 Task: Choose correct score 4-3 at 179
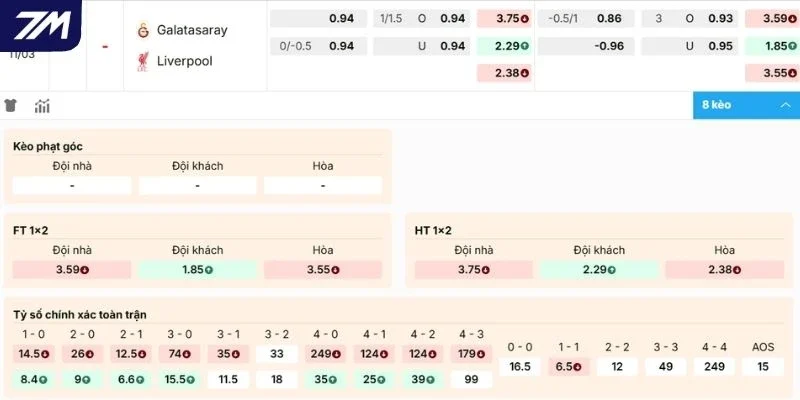point(471,354)
